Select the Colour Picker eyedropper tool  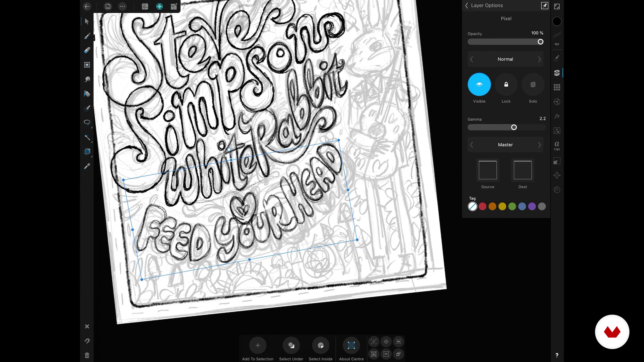[x=87, y=166]
